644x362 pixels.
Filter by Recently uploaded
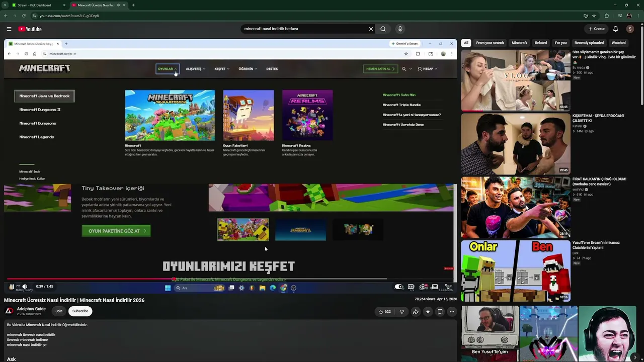click(589, 43)
